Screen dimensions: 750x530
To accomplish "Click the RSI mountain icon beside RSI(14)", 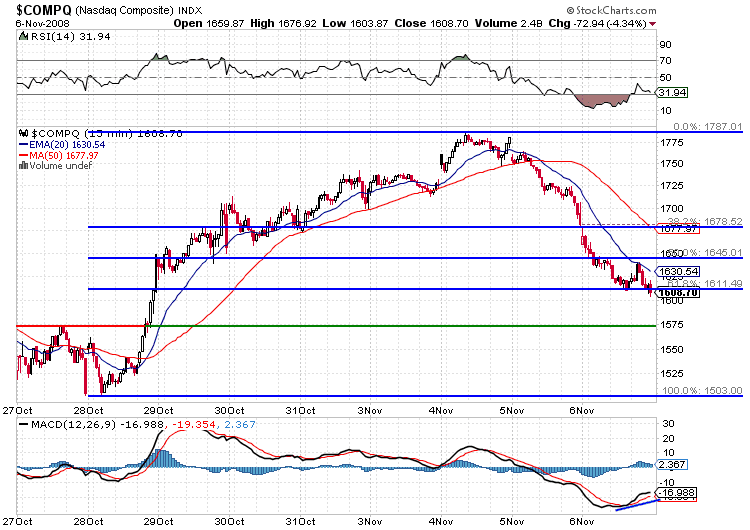I will (23, 36).
